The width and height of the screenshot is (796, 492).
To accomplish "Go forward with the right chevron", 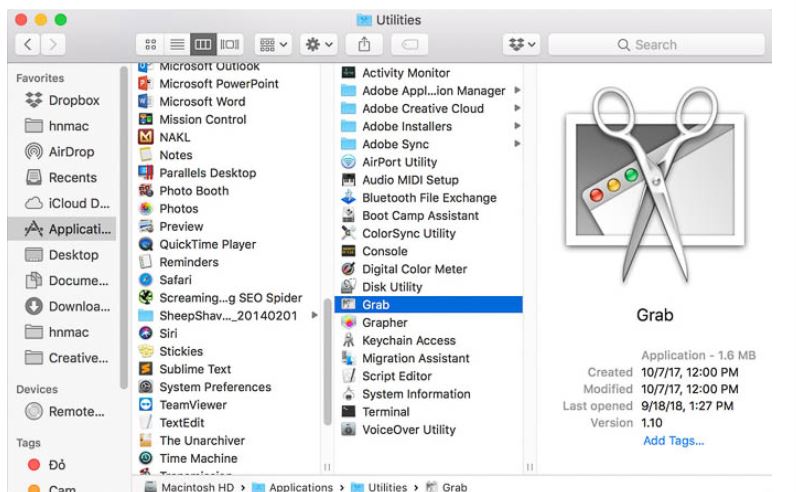I will pos(53,45).
